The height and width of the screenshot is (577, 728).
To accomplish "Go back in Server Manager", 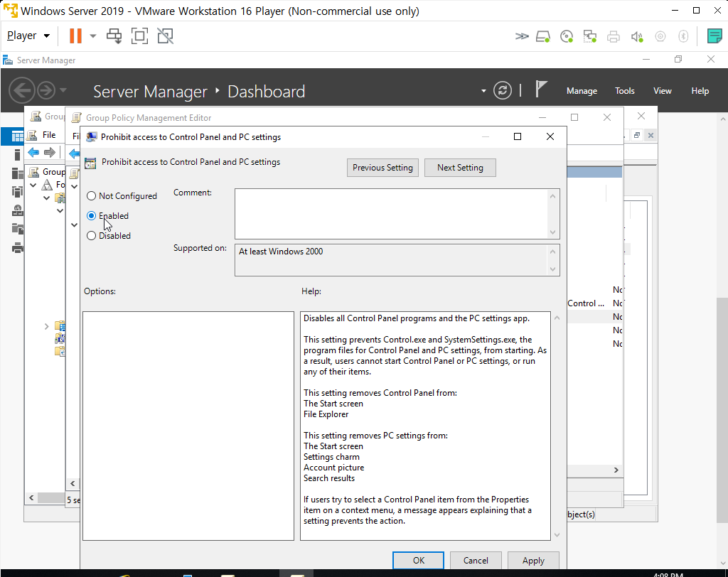I will [22, 90].
